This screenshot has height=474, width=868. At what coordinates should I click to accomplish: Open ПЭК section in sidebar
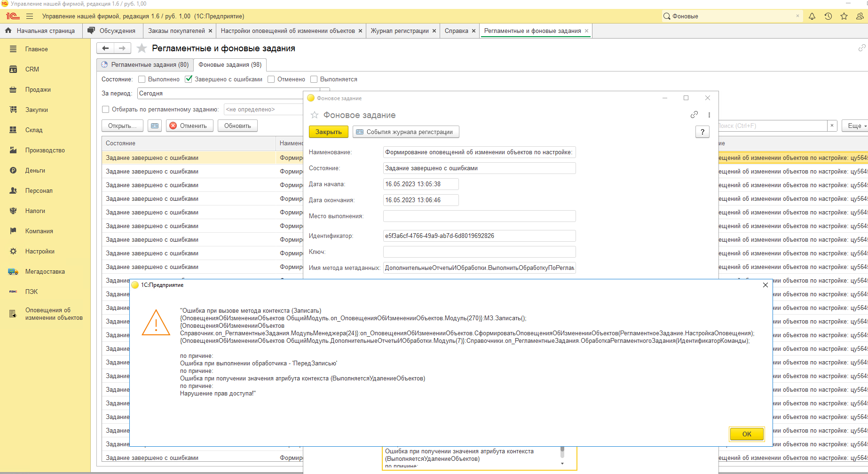(x=32, y=292)
